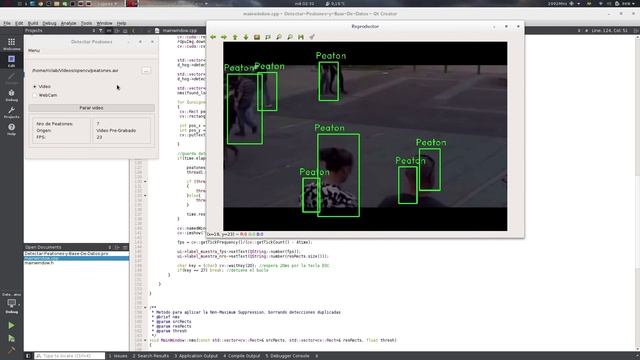Open the Issues output pane
Image resolution: width=640 pixels, height=360 pixels.
[x=118, y=356]
